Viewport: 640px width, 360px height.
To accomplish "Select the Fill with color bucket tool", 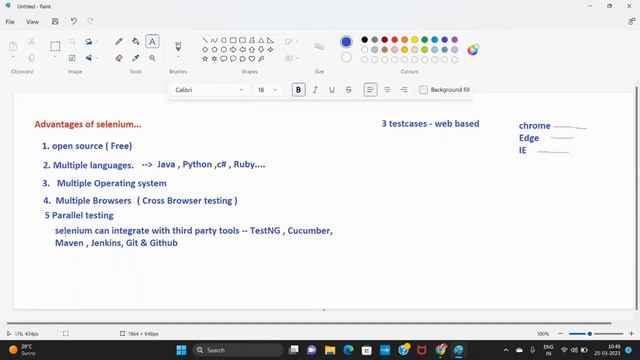I will click(x=136, y=41).
